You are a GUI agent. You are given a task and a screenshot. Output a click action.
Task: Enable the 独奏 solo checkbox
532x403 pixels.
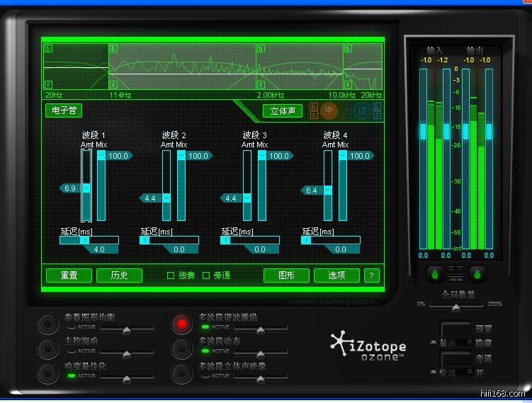pos(171,276)
